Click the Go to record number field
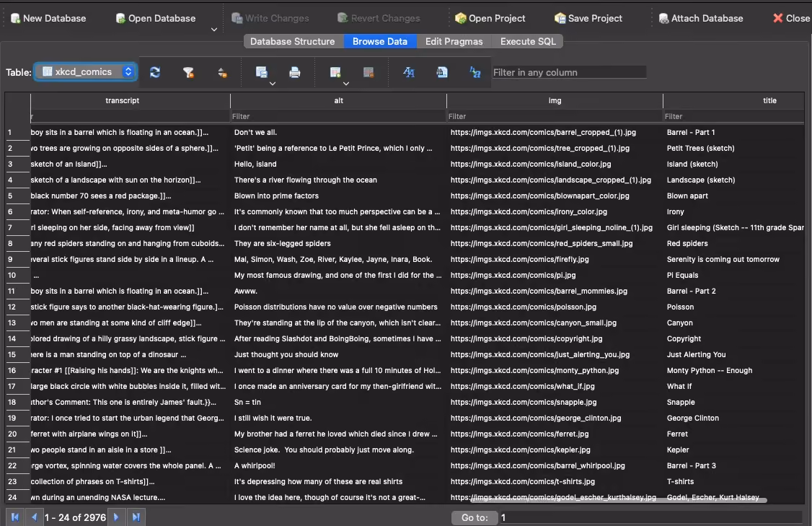The image size is (812, 526). click(x=650, y=518)
